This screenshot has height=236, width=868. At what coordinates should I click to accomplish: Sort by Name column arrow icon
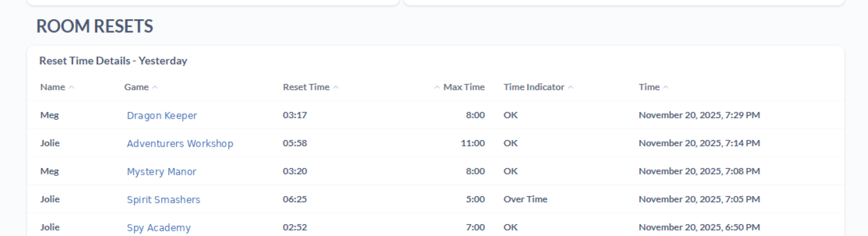click(x=72, y=88)
